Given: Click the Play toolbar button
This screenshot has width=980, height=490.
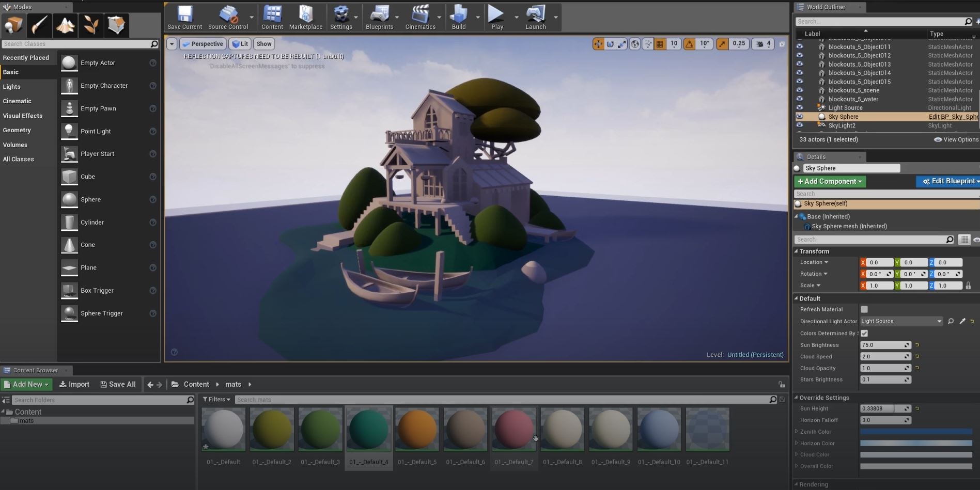Looking at the screenshot, I should pyautogui.click(x=497, y=18).
